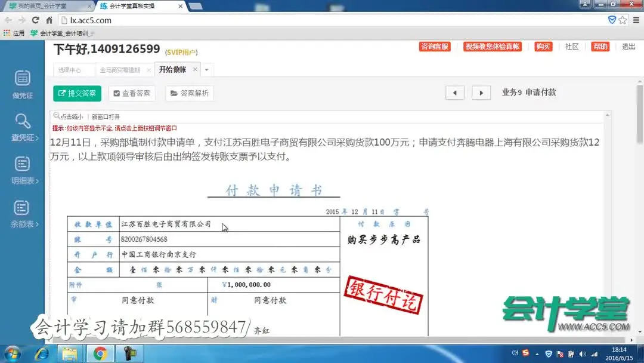Viewport: 644px width, 363px height.
Task: Click the Sogou input method tray icon
Action: coord(526,353)
